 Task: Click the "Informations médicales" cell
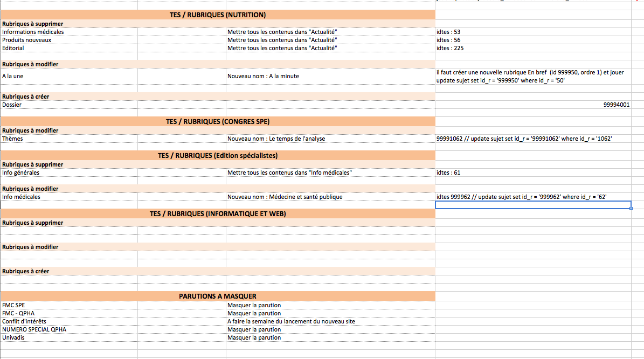pos(33,32)
